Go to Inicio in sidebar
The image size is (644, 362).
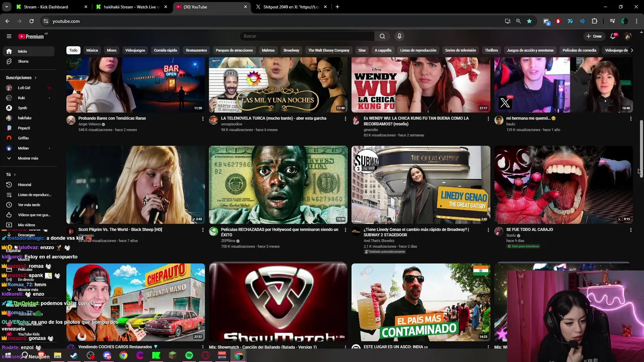(x=29, y=51)
